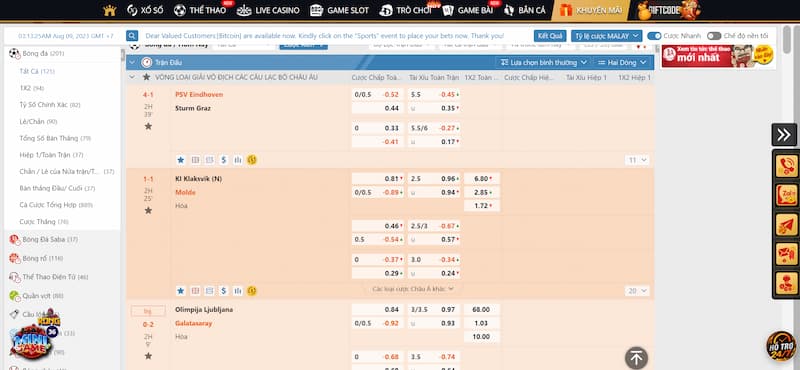The image size is (800, 370).
Task: Open the Live Casino menu
Action: 268,10
